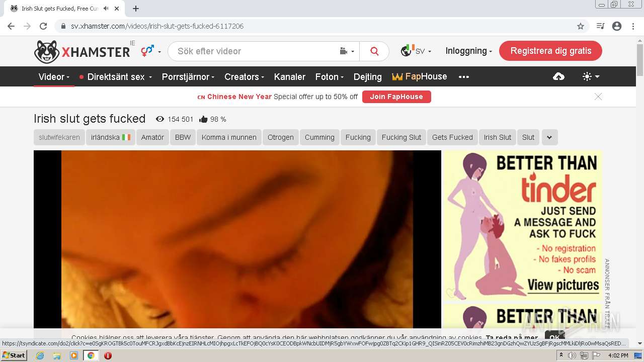Open the Chrome profile icon

click(617, 26)
